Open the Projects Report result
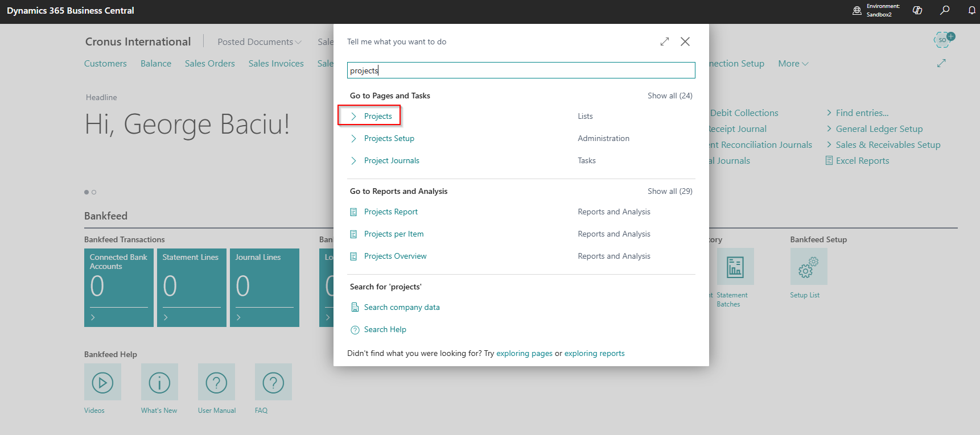 coord(391,212)
